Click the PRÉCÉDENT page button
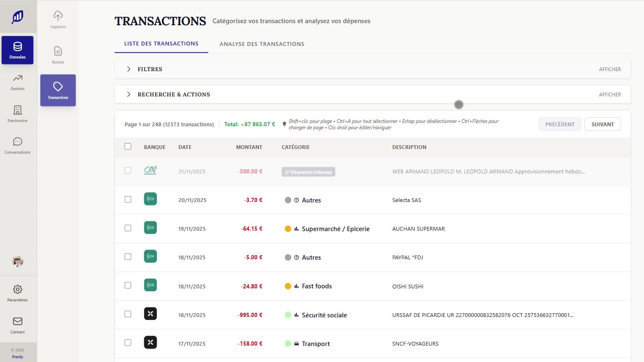This screenshot has height=362, width=644. pyautogui.click(x=560, y=124)
